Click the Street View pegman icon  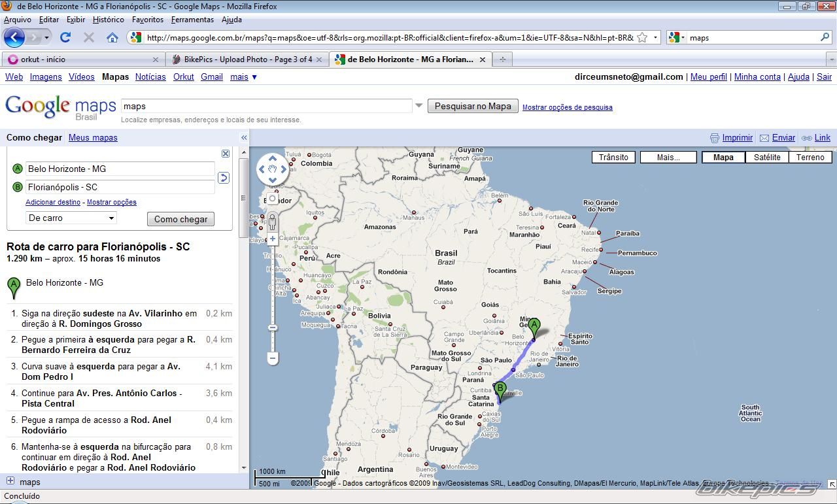tap(273, 222)
